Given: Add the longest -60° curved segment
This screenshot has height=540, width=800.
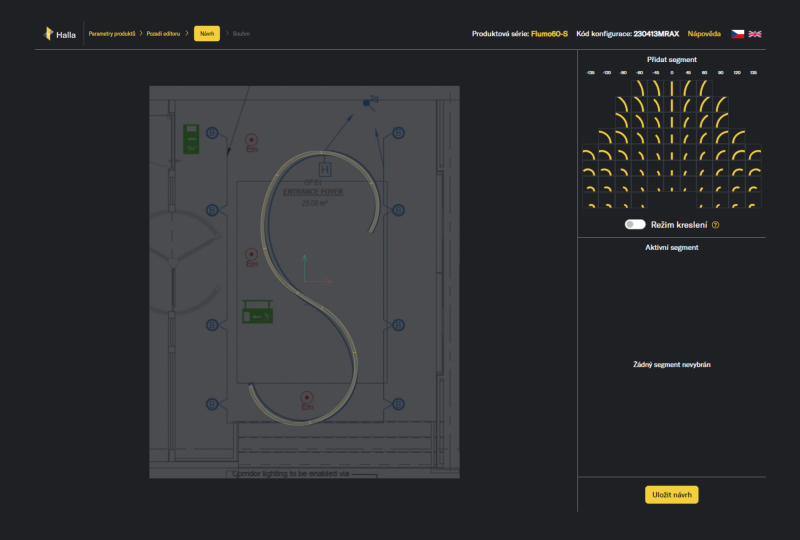Looking at the screenshot, I should [639, 88].
